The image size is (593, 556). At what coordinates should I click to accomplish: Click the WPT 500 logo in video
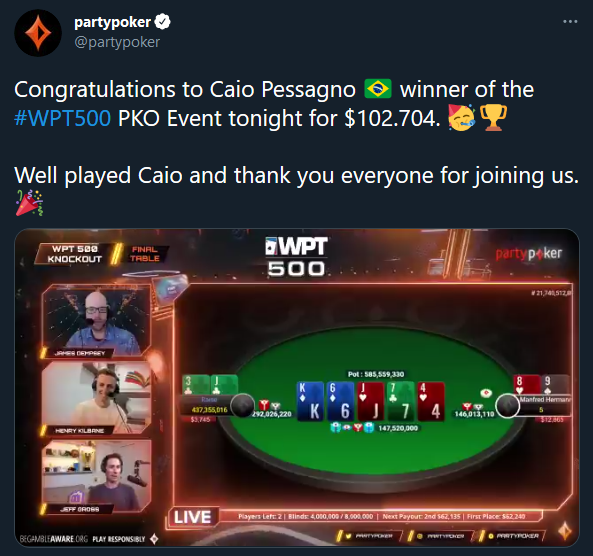(x=296, y=256)
